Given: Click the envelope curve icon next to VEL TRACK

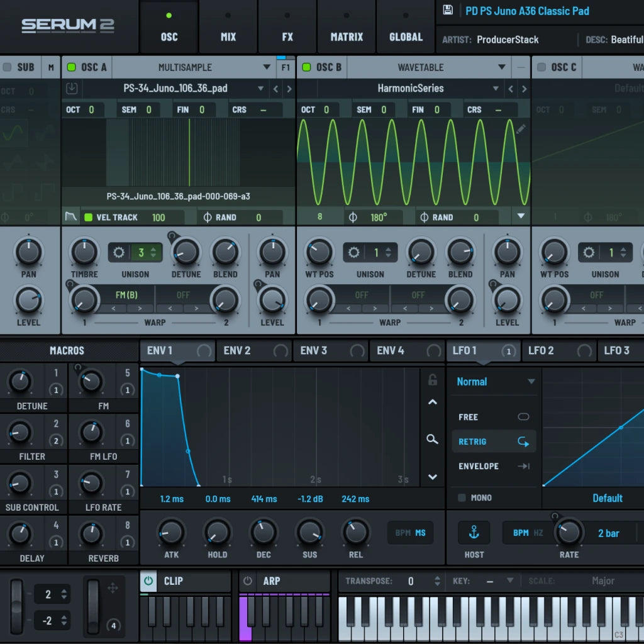Looking at the screenshot, I should tap(71, 217).
